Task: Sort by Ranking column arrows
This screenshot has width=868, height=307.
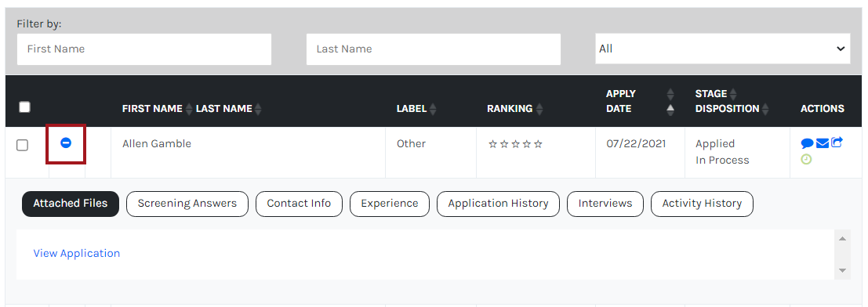Action: 539,109
